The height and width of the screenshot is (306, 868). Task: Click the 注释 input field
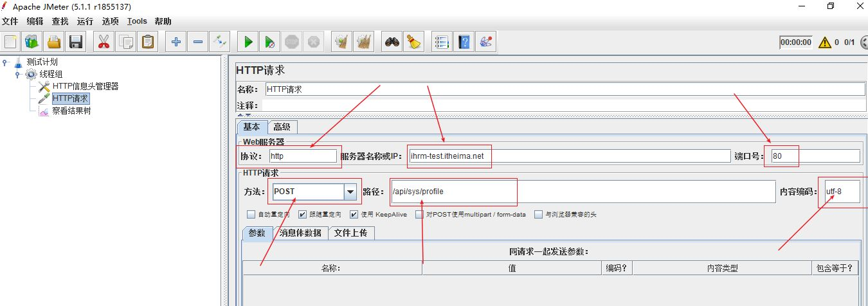[565, 105]
